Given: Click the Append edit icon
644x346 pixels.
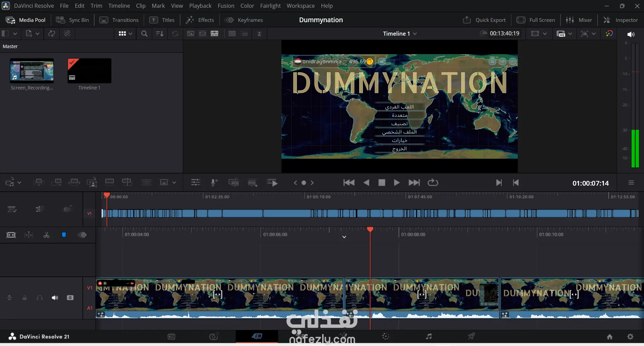Looking at the screenshot, I should (x=56, y=183).
